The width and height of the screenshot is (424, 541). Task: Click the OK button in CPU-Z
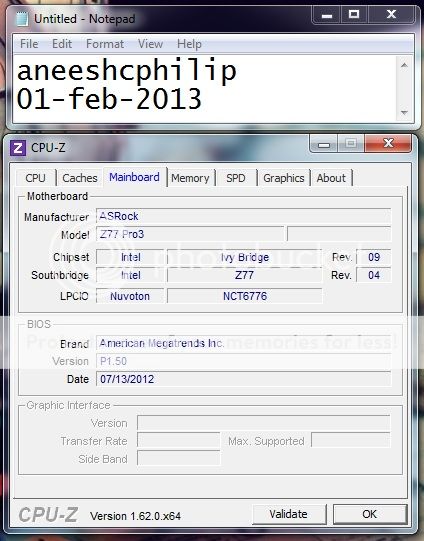370,514
